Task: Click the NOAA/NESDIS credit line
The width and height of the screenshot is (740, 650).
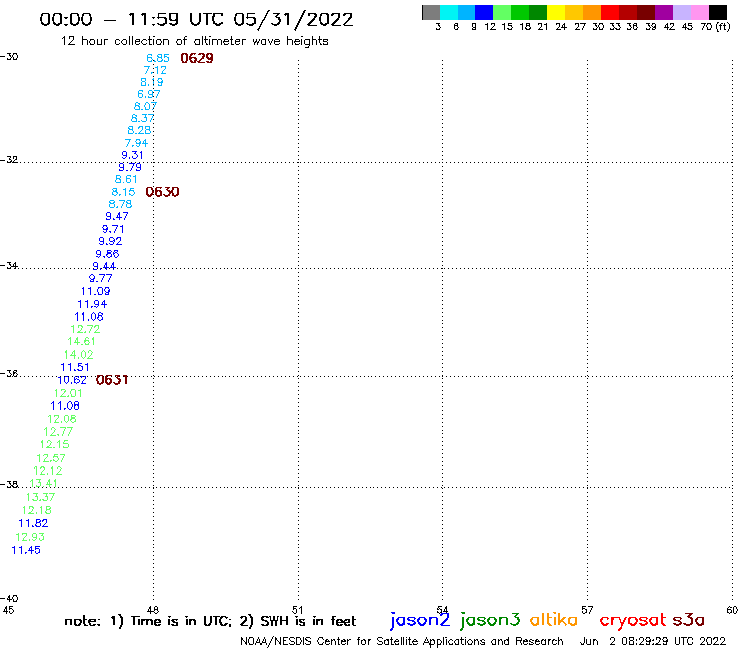Action: click(402, 641)
